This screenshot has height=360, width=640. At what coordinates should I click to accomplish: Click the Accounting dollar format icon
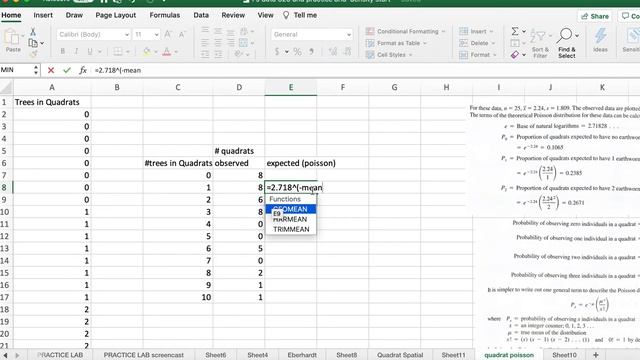277,52
